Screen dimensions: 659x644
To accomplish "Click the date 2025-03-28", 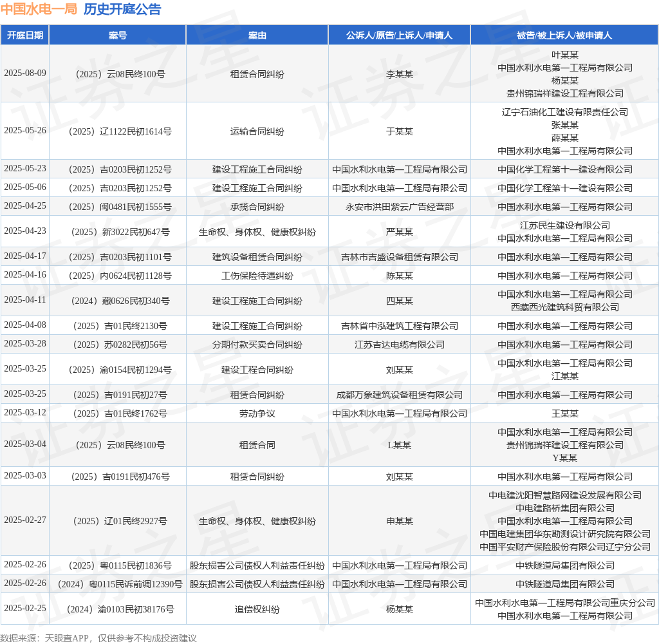I will (x=25, y=344).
